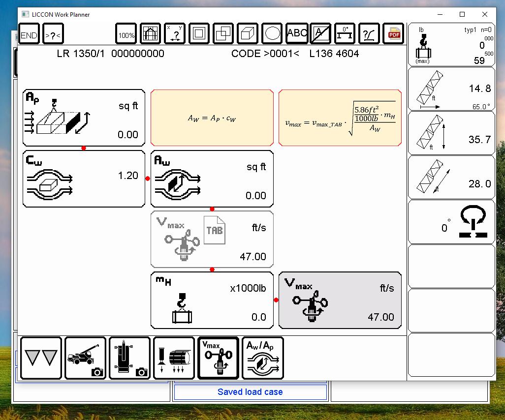505x420 pixels.
Task: Select the Aw/Ap wind area button
Action: coord(263,358)
